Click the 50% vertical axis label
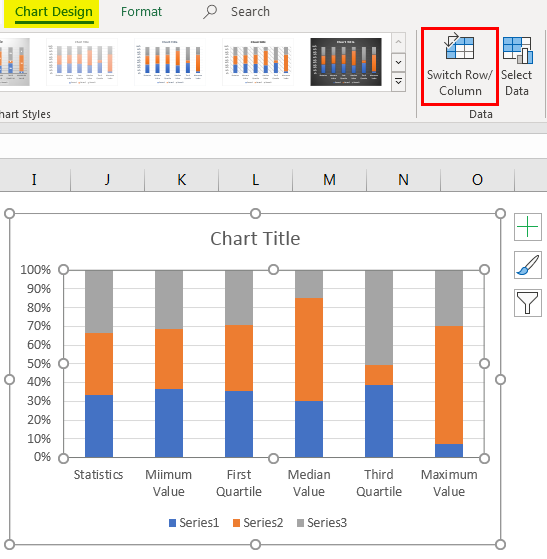The width and height of the screenshot is (547, 559). 39,364
